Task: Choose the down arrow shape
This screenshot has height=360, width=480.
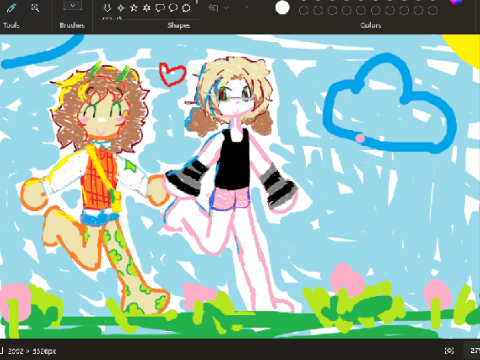Action: (107, 8)
